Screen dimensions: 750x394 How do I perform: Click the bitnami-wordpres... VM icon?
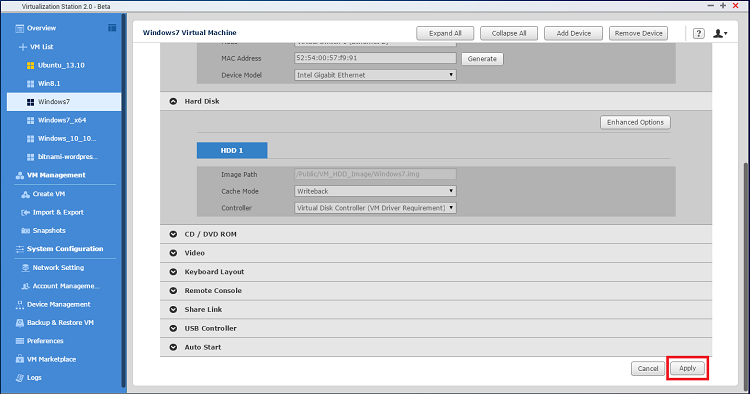coord(31,157)
